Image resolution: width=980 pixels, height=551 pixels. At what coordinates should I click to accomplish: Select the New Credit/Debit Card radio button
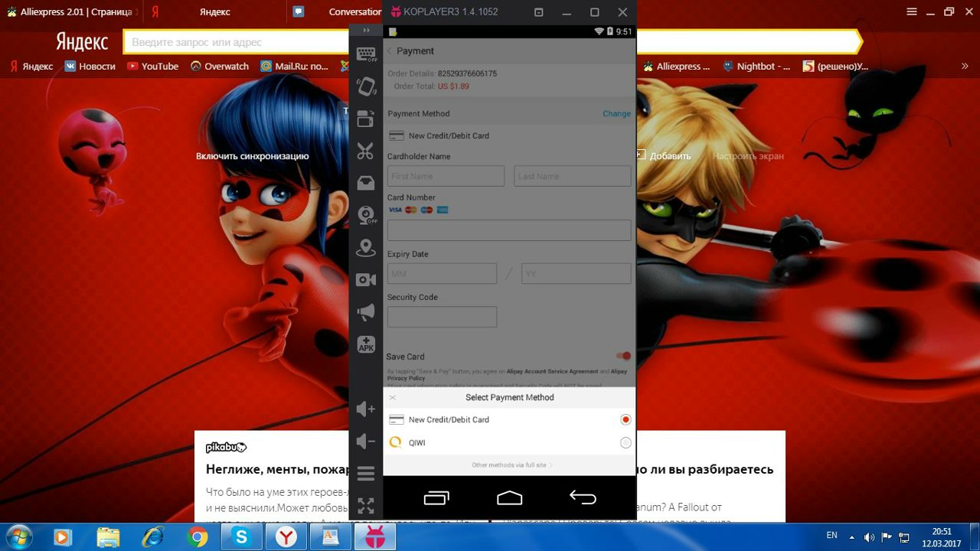(626, 419)
